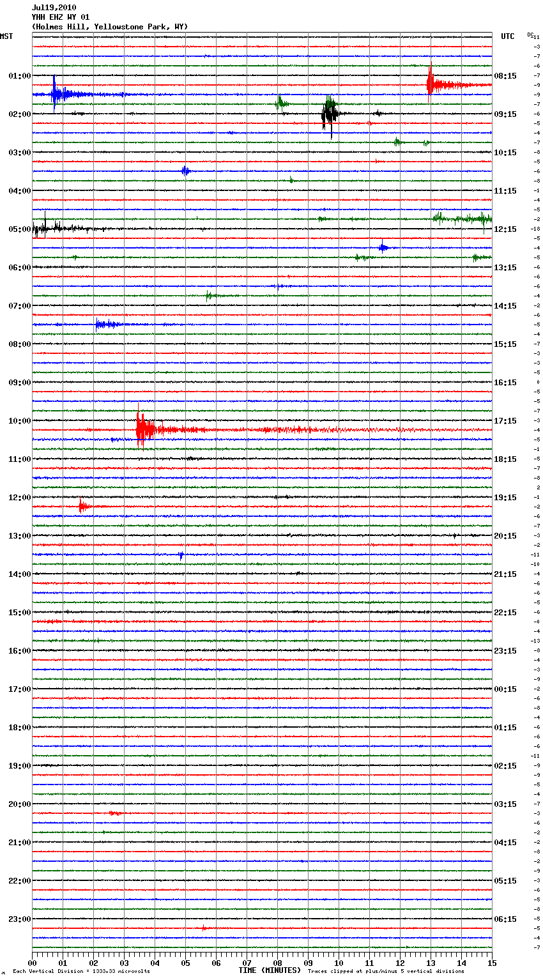
Task: Select the '13:15' UTC time label
Action: point(505,268)
